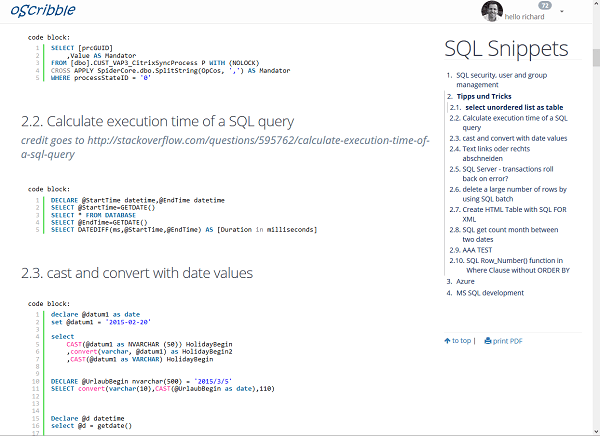
Task: Click Richard's profile avatar picture
Action: 492,12
